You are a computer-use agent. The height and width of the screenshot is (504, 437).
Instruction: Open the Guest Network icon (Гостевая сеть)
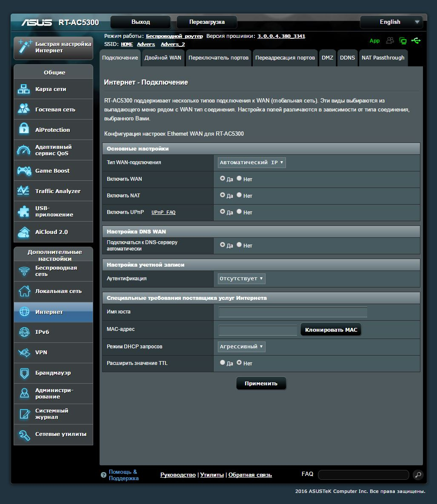coord(24,109)
